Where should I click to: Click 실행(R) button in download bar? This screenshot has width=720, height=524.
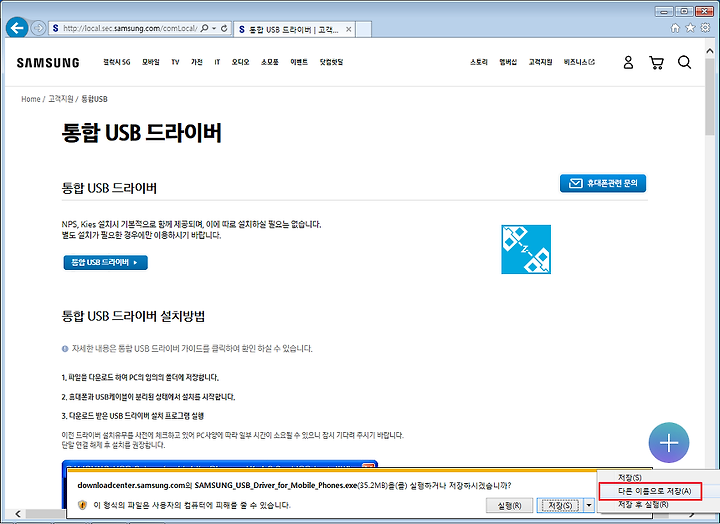click(x=509, y=506)
